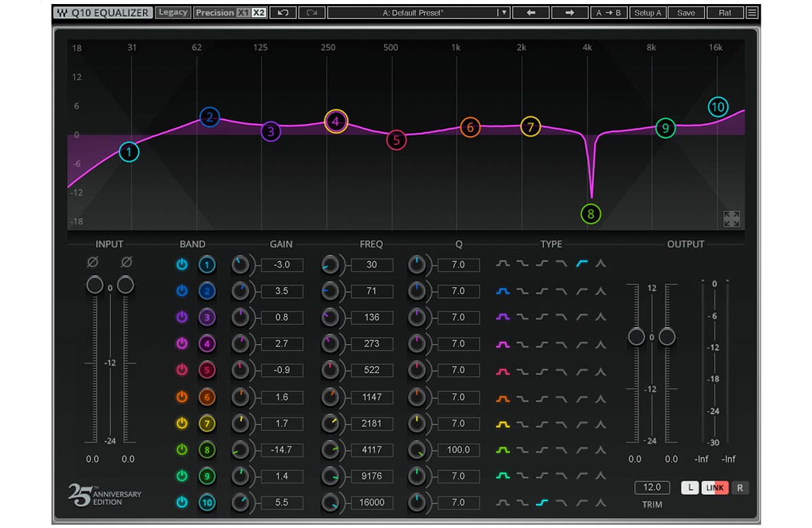812x528 pixels.
Task: Toggle power for band 1
Action: tap(181, 265)
